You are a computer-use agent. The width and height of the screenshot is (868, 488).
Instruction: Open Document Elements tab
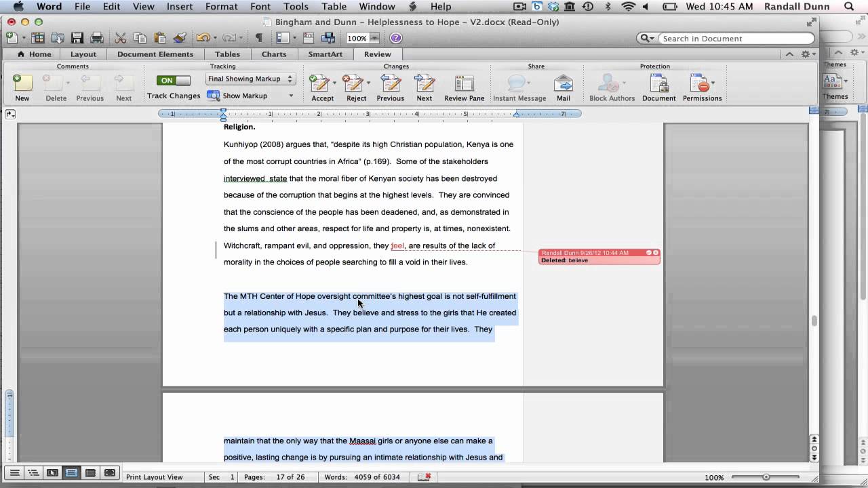[155, 54]
